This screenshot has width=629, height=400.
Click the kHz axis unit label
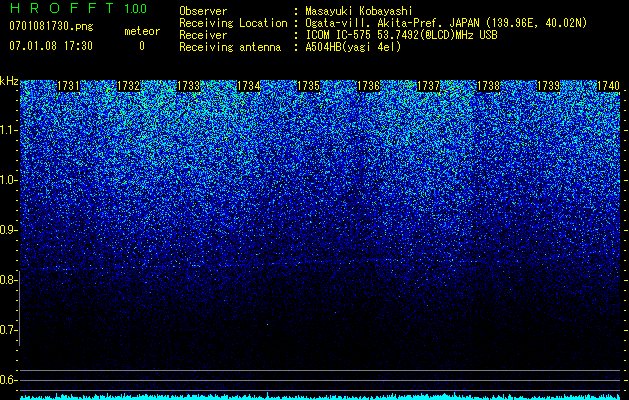click(9, 81)
